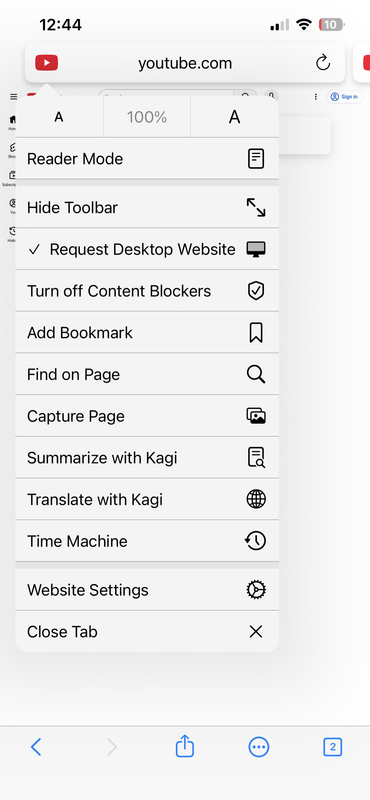Toggle the three-dots more menu button
370x800 pixels.
(x=259, y=747)
